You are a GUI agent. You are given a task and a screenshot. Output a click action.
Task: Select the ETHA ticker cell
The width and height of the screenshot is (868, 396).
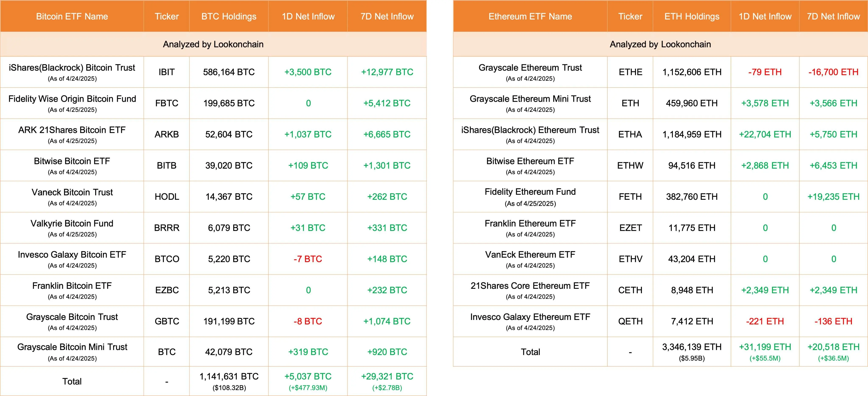coord(630,135)
